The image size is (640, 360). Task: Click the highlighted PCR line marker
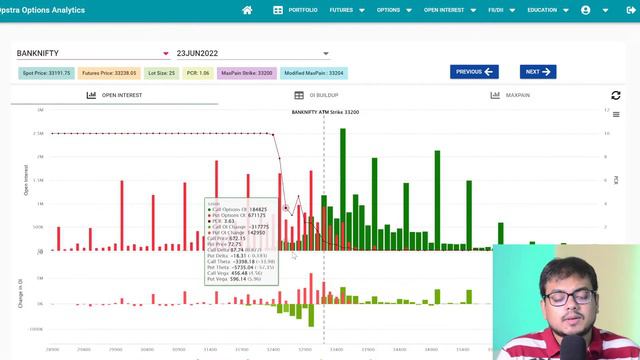[x=286, y=208]
